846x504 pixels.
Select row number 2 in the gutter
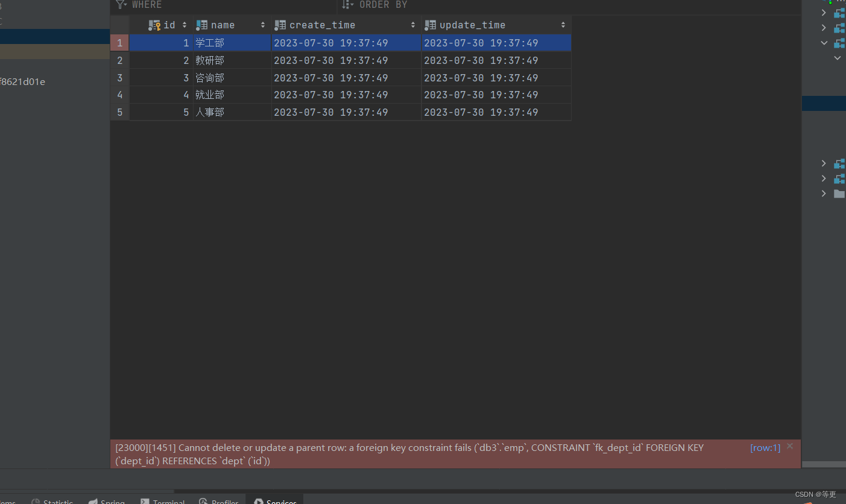120,60
